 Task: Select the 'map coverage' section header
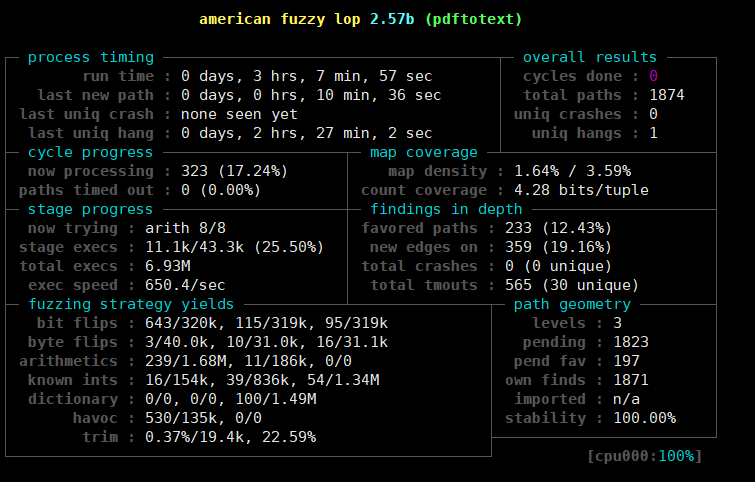(424, 152)
